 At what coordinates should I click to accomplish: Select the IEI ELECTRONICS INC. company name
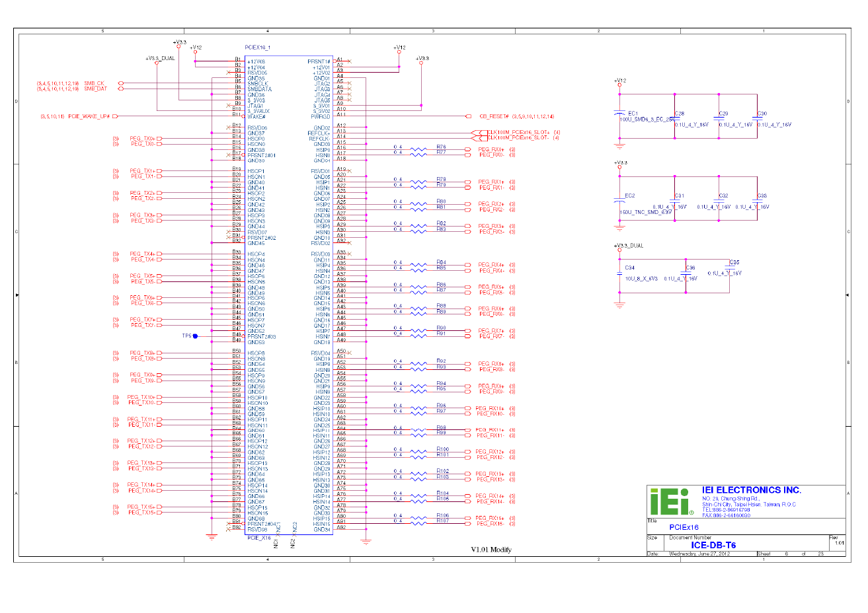(x=752, y=490)
